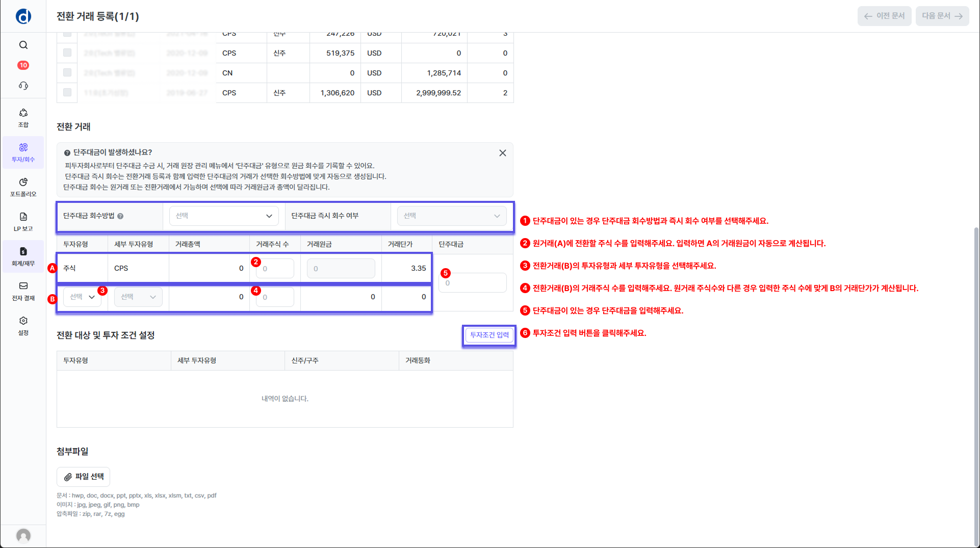Tick the 1,306,620 CPS row checkbox
This screenshot has height=548, width=980.
[67, 92]
